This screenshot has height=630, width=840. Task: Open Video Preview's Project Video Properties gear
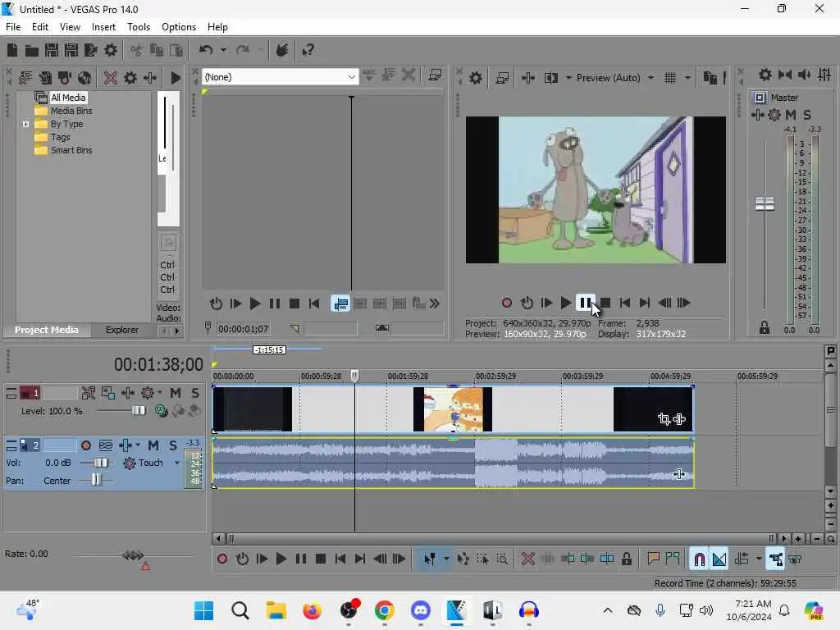pos(475,78)
